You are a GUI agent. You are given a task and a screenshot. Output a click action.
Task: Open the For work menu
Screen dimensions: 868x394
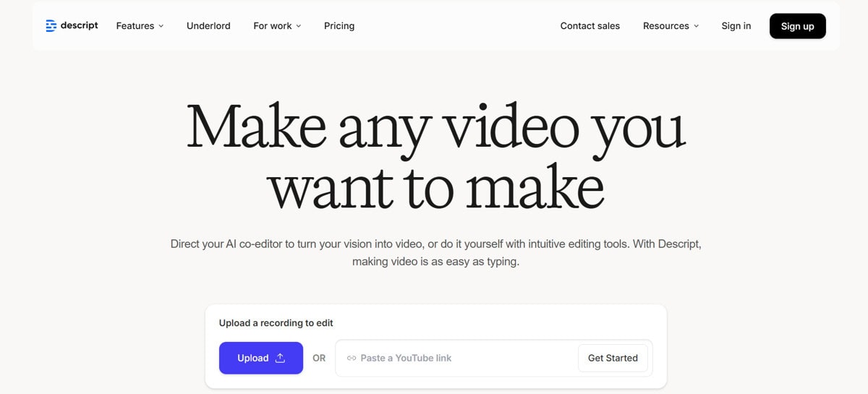click(273, 26)
